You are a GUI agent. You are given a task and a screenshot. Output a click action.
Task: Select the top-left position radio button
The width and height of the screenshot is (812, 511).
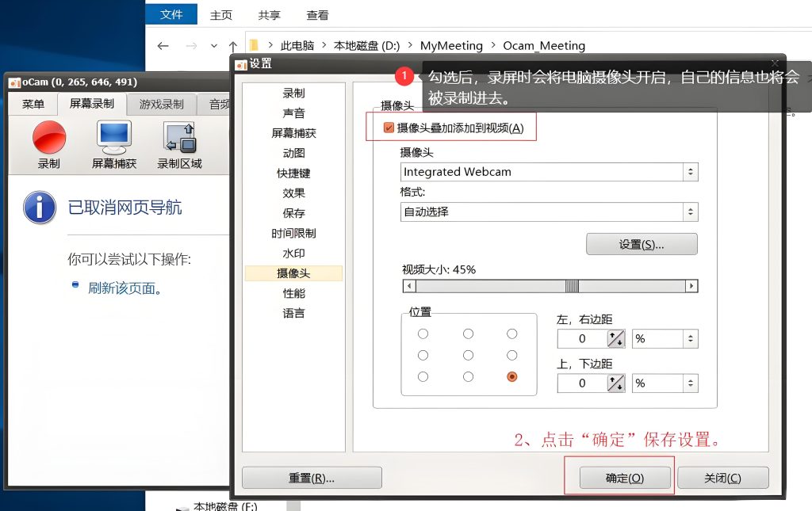pos(423,334)
